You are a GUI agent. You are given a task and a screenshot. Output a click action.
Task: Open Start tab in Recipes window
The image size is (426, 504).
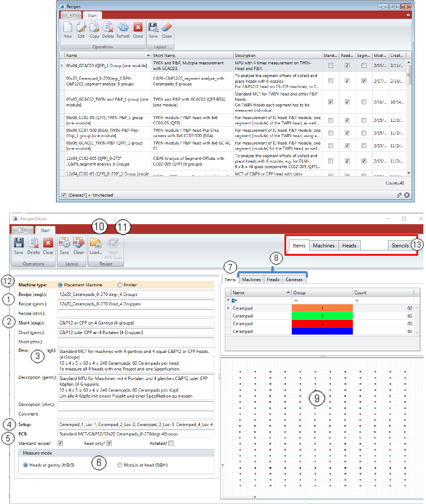[92, 15]
